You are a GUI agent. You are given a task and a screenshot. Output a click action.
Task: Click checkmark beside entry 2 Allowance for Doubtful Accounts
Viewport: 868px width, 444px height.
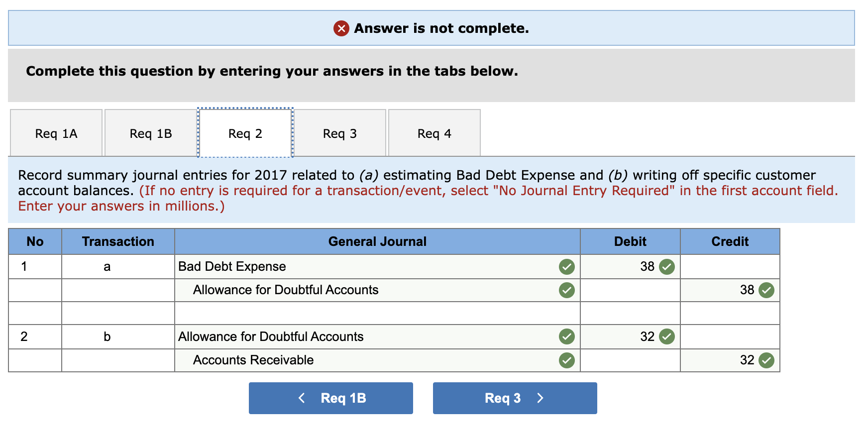coord(566,336)
